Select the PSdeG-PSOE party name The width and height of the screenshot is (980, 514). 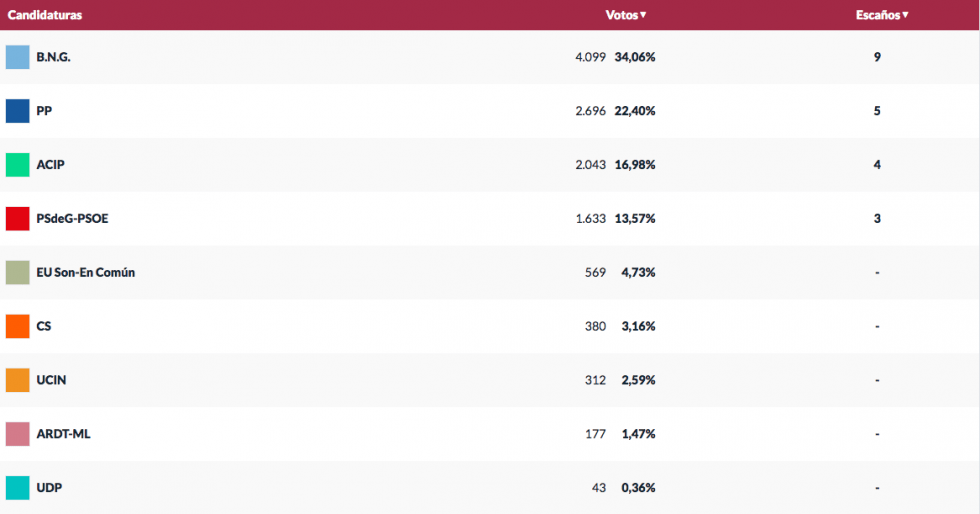[72, 219]
